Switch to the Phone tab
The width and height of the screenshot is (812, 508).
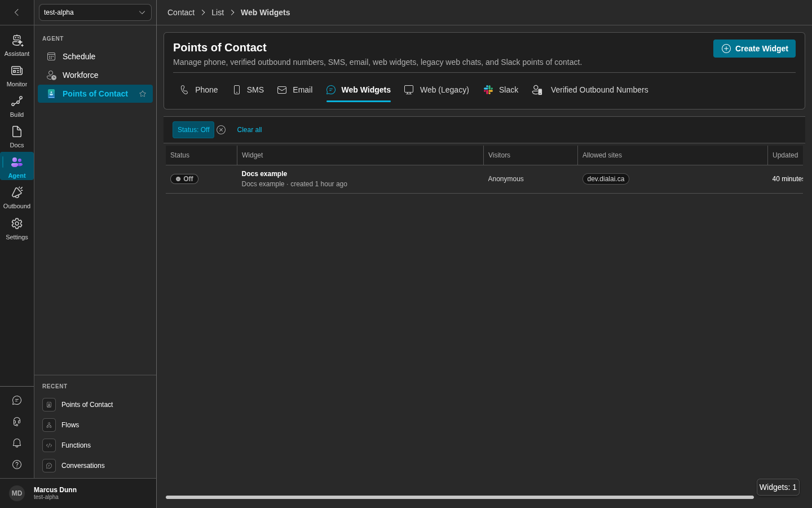coord(199,90)
